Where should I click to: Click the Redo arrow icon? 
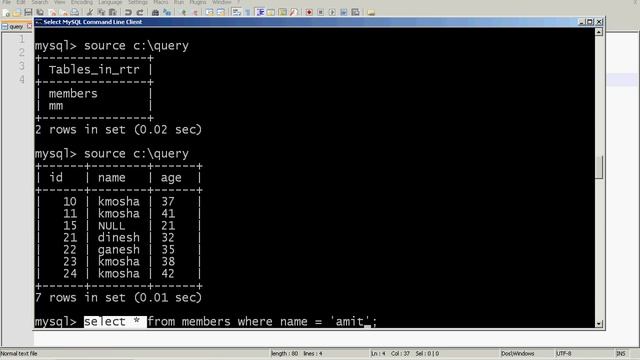tap(140, 12)
